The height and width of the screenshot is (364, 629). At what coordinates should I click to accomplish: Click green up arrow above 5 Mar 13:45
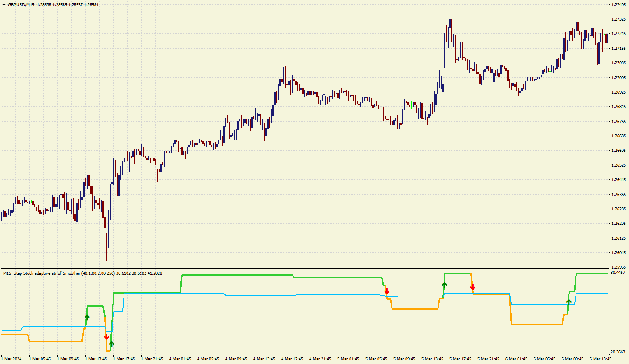[445, 285]
